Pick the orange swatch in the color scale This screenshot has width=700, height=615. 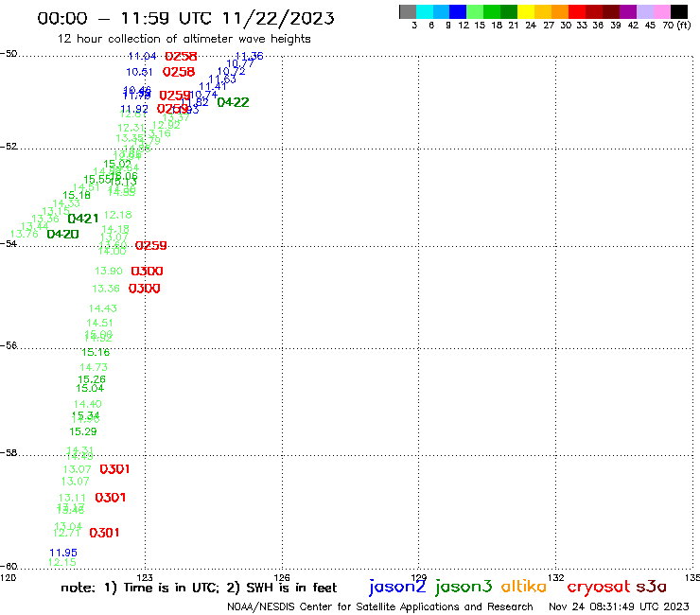click(560, 11)
